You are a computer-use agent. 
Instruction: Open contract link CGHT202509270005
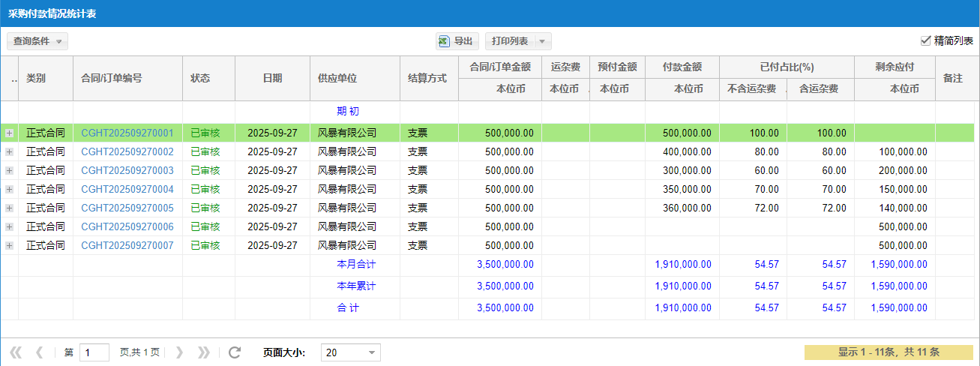(127, 208)
